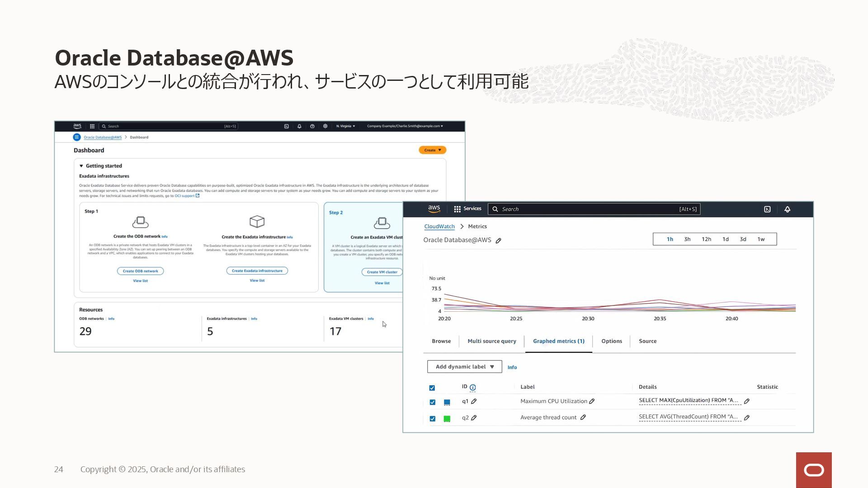Click the notifications bell in CloudWatch header

pyautogui.click(x=787, y=209)
